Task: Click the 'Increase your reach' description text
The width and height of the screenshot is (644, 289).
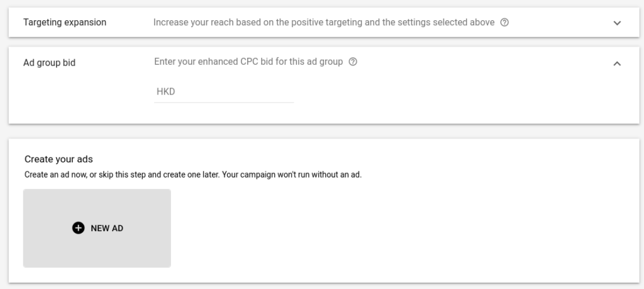Action: click(x=324, y=22)
